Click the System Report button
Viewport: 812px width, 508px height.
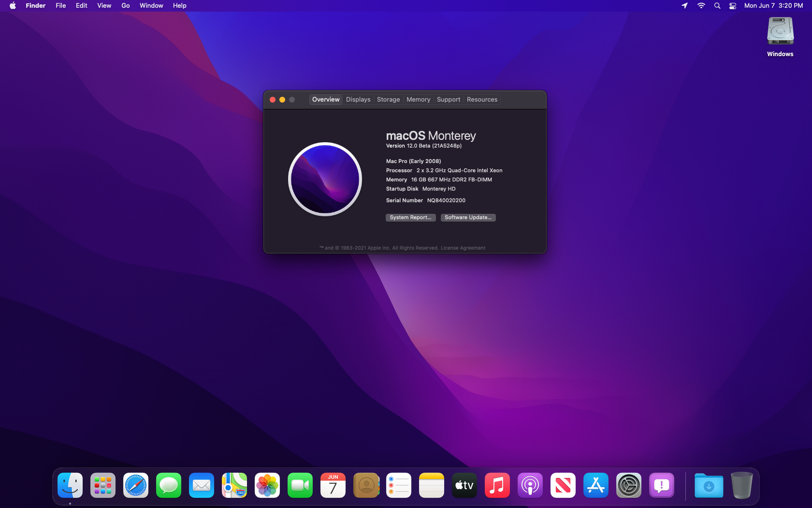point(411,218)
